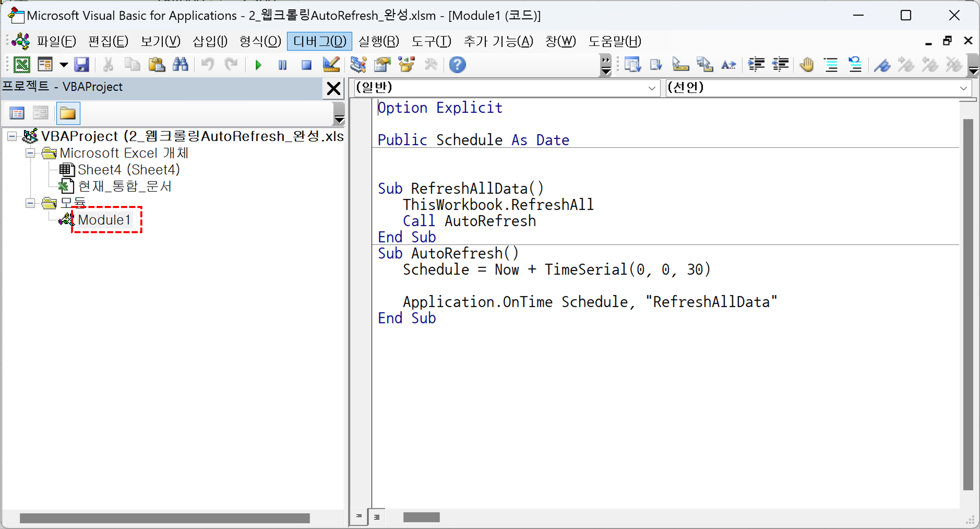Open the 디버그(D) menu
This screenshot has width=980, height=529.
[x=320, y=41]
